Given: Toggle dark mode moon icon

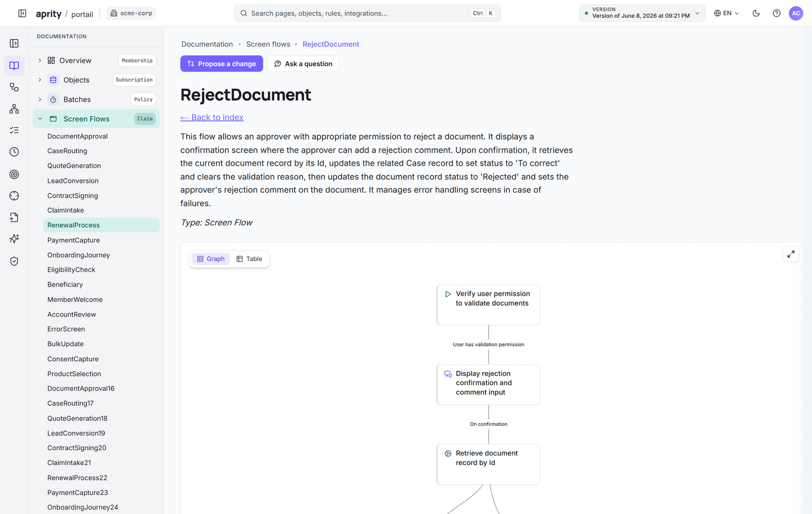Looking at the screenshot, I should click(756, 14).
